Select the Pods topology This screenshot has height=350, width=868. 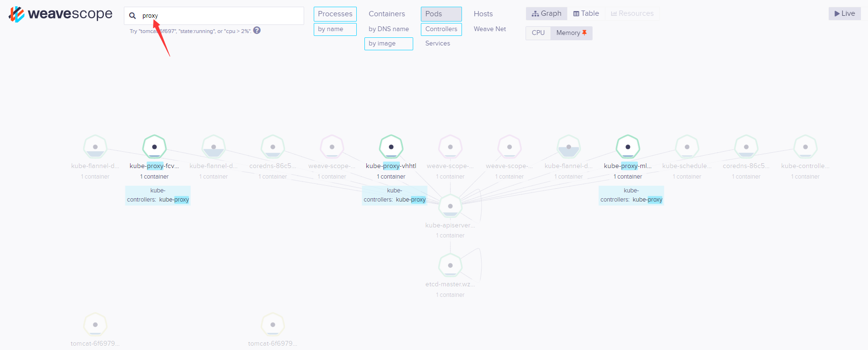[x=441, y=14]
